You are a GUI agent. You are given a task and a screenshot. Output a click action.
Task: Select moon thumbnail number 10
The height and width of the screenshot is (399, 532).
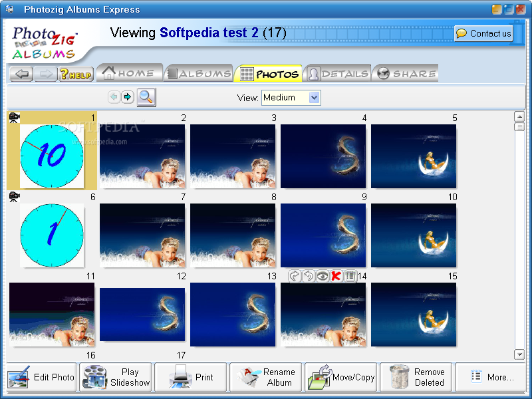click(414, 235)
